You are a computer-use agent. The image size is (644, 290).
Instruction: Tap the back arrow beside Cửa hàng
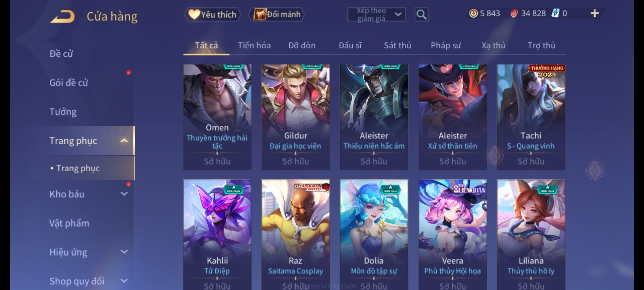pyautogui.click(x=62, y=16)
